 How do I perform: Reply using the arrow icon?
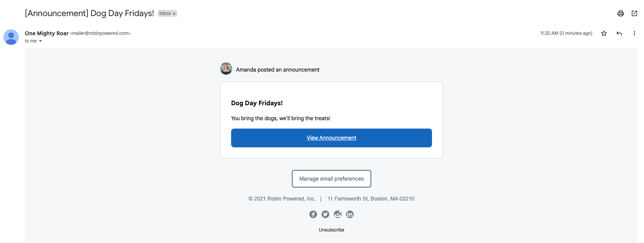pos(619,33)
